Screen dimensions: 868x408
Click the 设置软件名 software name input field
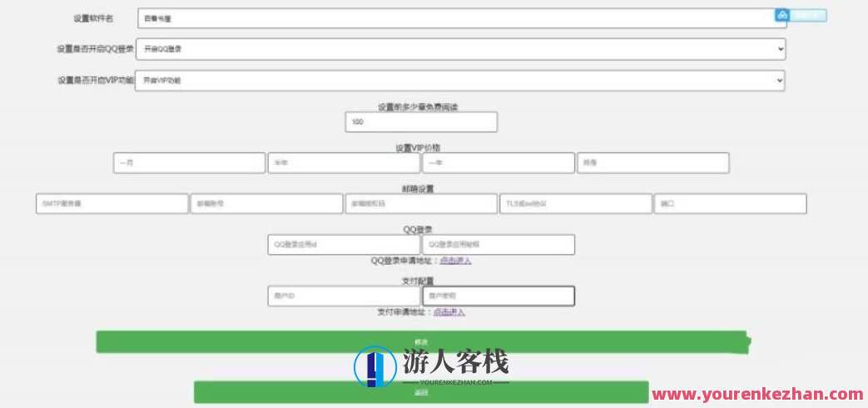point(462,18)
